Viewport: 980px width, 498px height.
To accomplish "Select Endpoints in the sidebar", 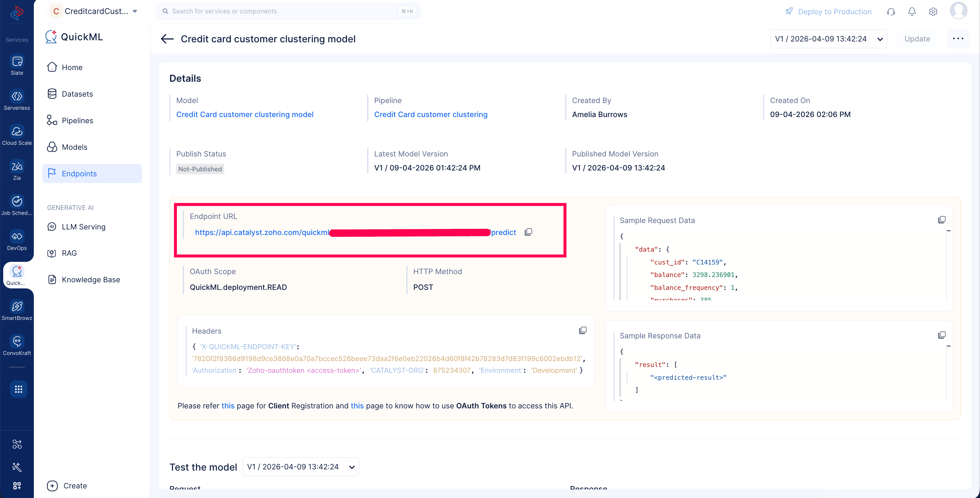I will (92, 174).
